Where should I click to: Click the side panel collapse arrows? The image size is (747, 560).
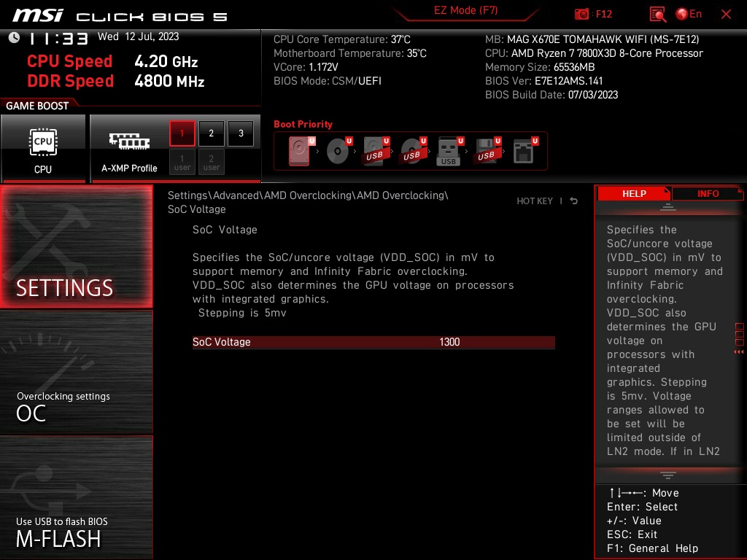coord(739,352)
